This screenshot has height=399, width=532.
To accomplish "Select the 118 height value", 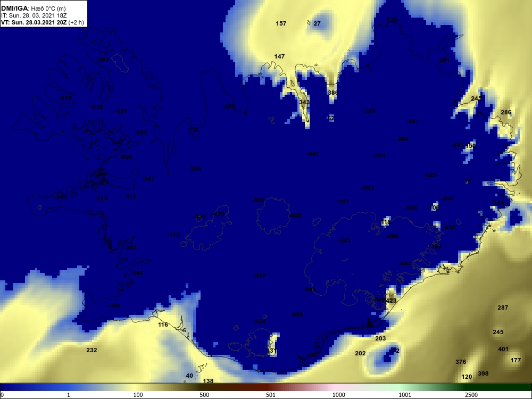I will [x=386, y=222].
